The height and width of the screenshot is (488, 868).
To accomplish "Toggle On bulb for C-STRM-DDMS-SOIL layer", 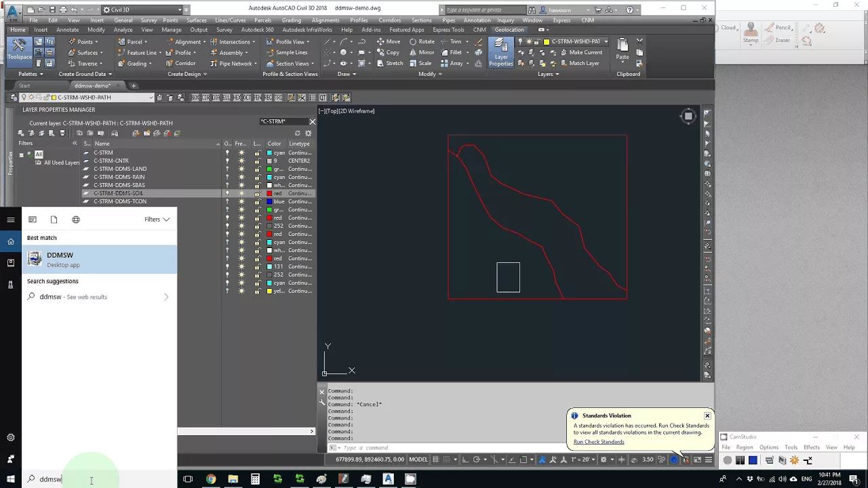I will 227,193.
